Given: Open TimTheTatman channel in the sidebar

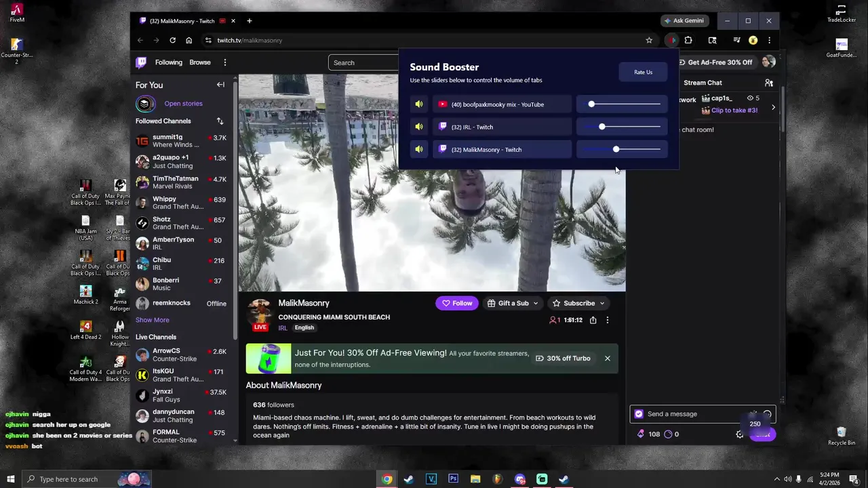Looking at the screenshot, I should (x=182, y=182).
